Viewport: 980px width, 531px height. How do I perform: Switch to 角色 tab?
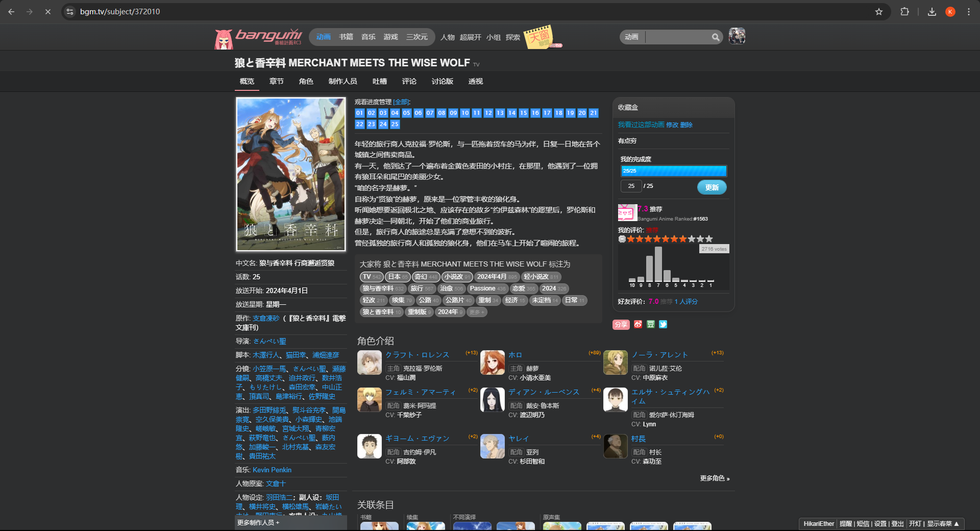[306, 81]
